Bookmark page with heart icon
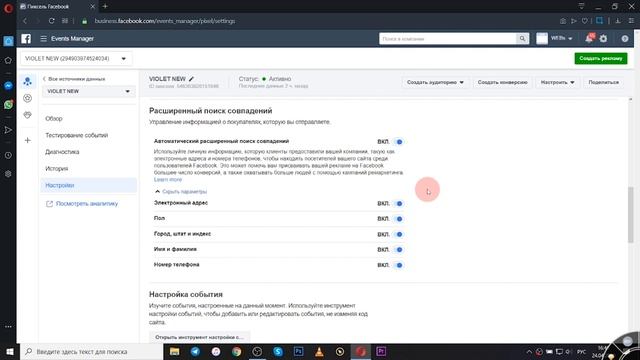This screenshot has width=640, height=360. (584, 21)
